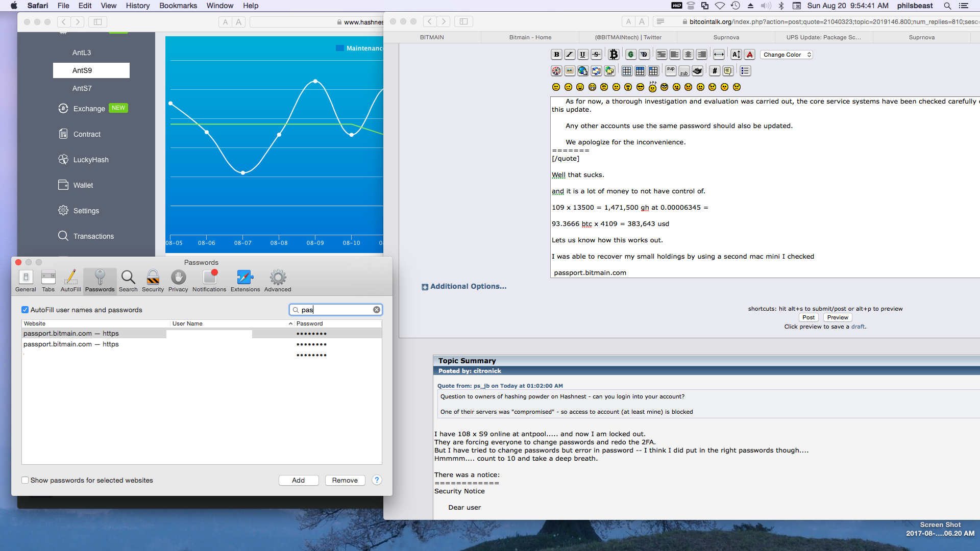Open Extensions preferences pane

pos(245,281)
